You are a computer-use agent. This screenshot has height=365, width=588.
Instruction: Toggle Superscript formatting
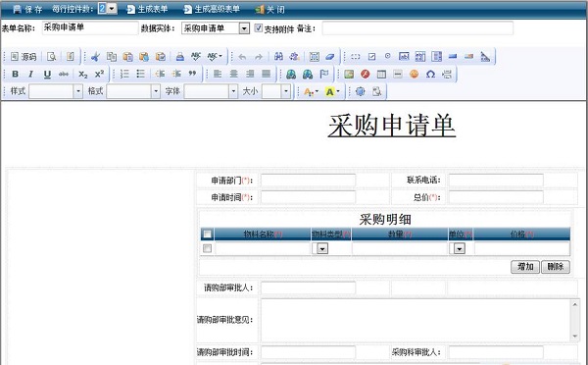[99, 74]
